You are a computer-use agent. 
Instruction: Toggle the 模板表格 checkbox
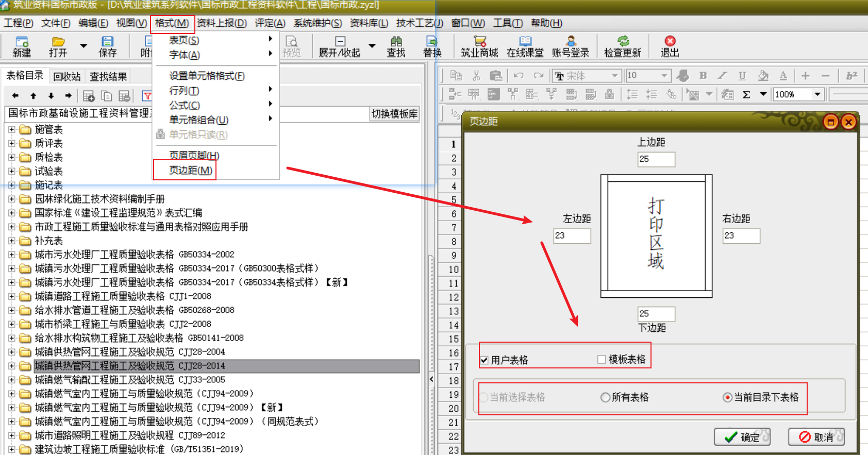[x=602, y=360]
